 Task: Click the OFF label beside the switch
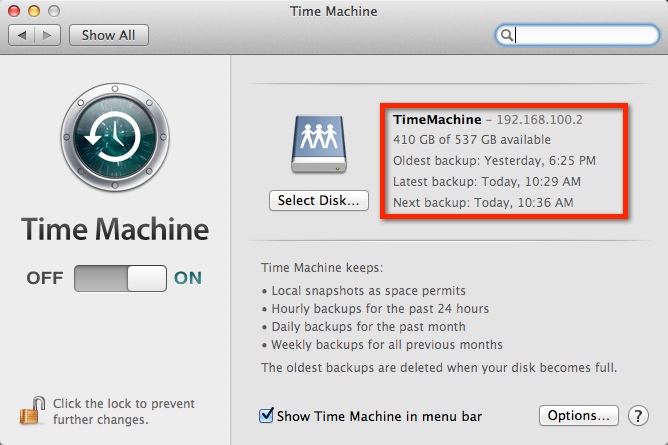[x=45, y=278]
